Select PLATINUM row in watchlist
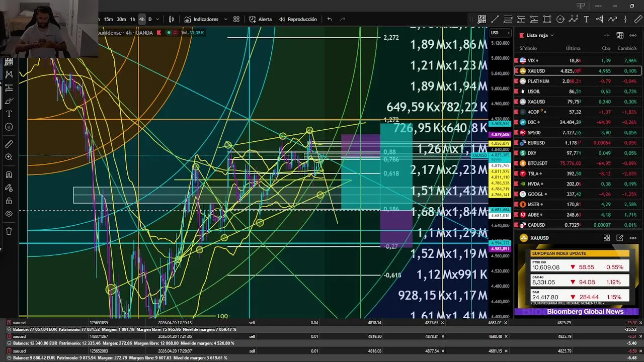Screen dimensions: 644x362 578,81
